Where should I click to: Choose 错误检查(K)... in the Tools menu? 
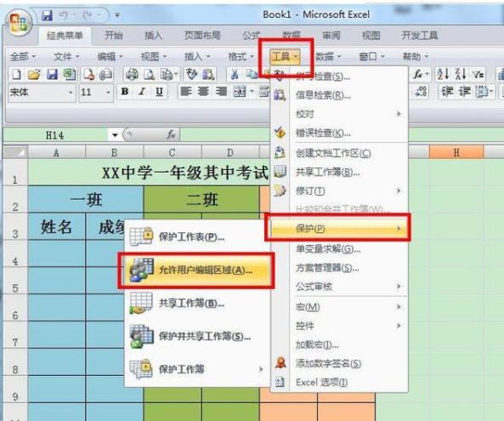(339, 133)
